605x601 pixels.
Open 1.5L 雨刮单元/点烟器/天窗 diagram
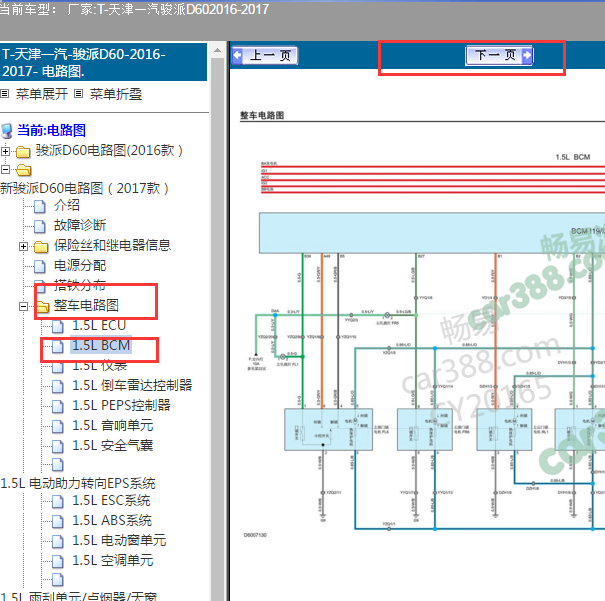point(79,596)
